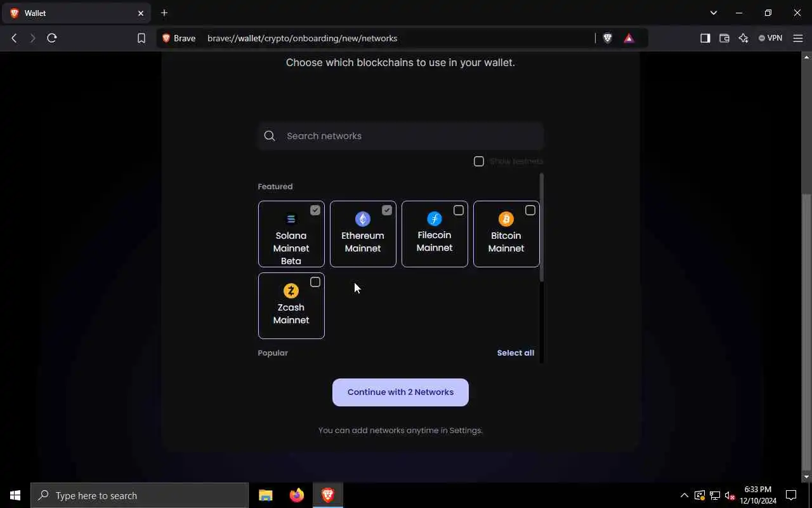Select the Zcash Mainnet card
The height and width of the screenshot is (508, 812).
tap(291, 305)
